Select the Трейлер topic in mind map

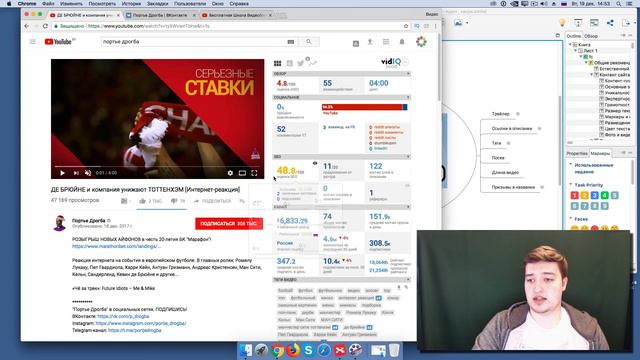[500, 114]
